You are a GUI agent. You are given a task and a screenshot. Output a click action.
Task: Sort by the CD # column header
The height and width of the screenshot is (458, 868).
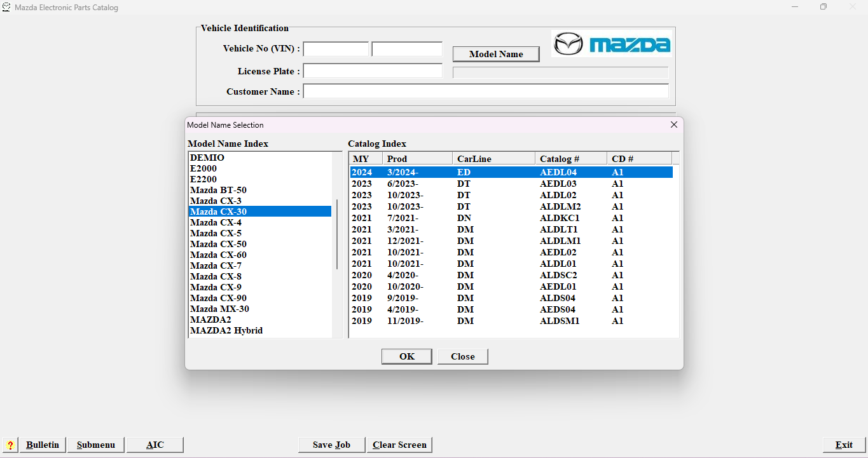pos(639,159)
